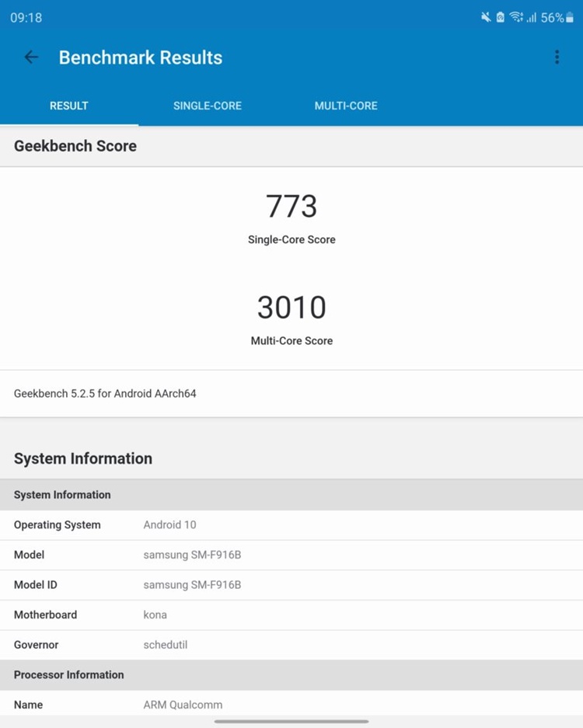Tap the SIM card status icon

[501, 18]
